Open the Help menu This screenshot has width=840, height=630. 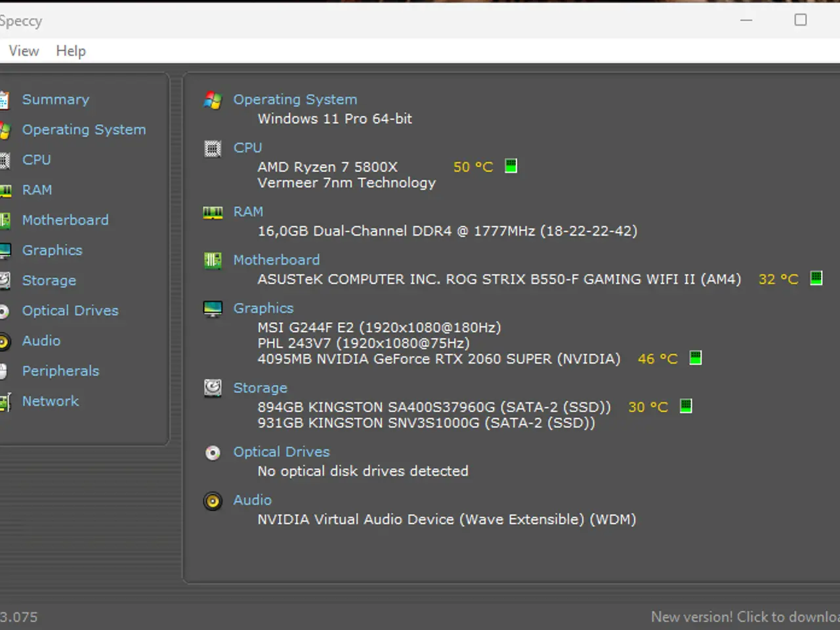point(71,51)
